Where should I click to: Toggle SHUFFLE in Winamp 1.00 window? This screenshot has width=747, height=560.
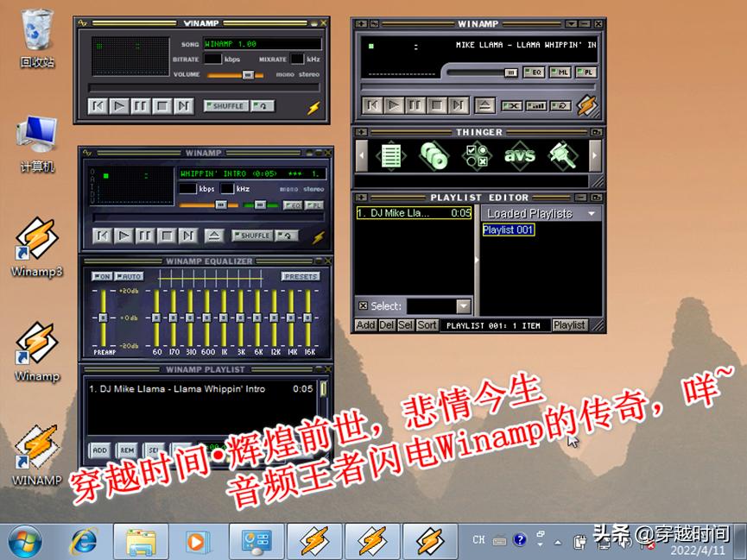coord(225,106)
